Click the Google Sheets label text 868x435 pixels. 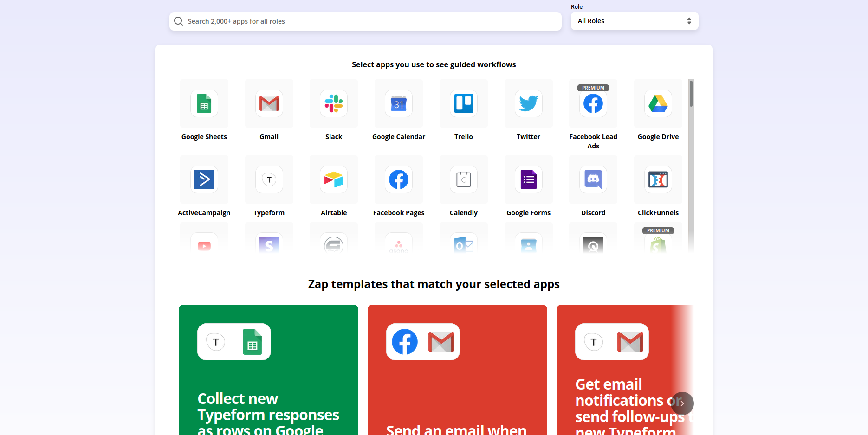click(x=204, y=137)
